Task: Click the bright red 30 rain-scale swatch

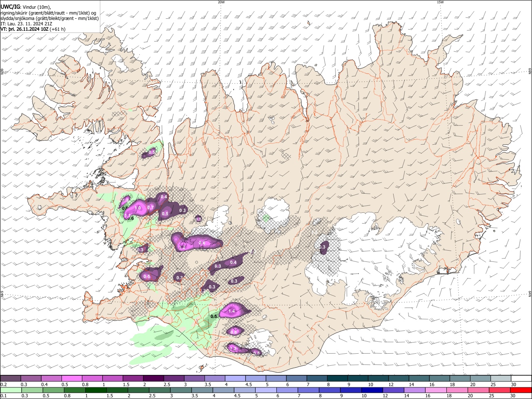Action: pyautogui.click(x=521, y=390)
